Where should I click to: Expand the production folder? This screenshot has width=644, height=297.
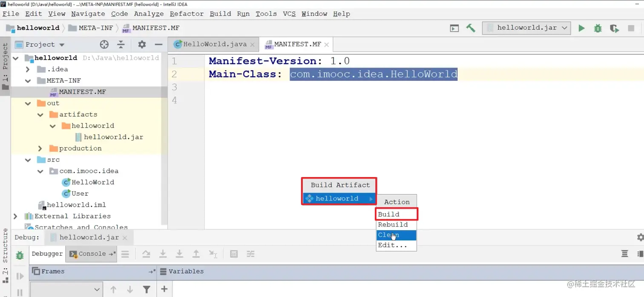[40, 148]
